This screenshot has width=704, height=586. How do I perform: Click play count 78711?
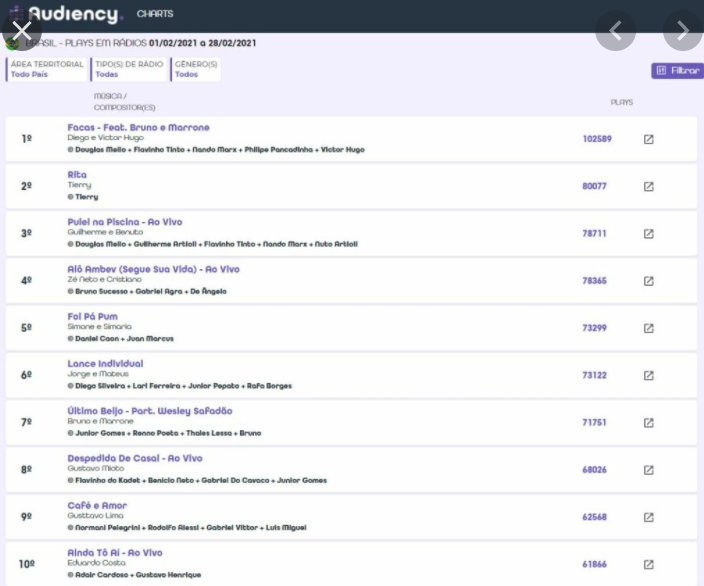594,234
